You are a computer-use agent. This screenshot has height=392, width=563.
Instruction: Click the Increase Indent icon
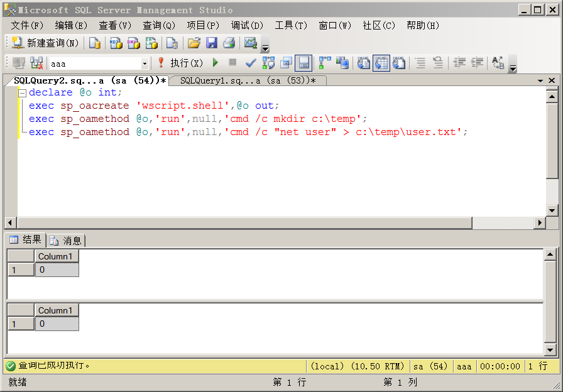477,63
